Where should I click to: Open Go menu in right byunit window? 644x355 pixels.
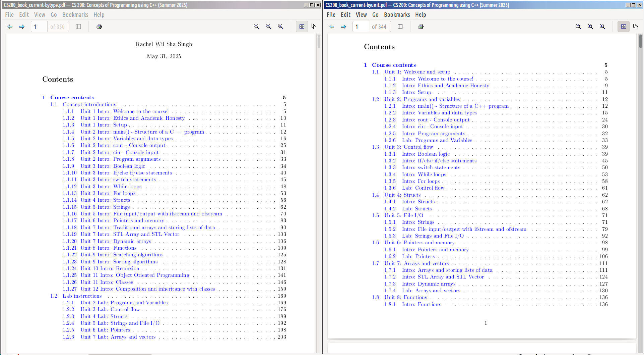pos(375,15)
